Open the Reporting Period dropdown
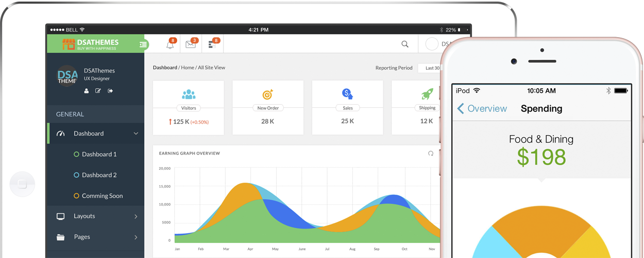 [429, 68]
